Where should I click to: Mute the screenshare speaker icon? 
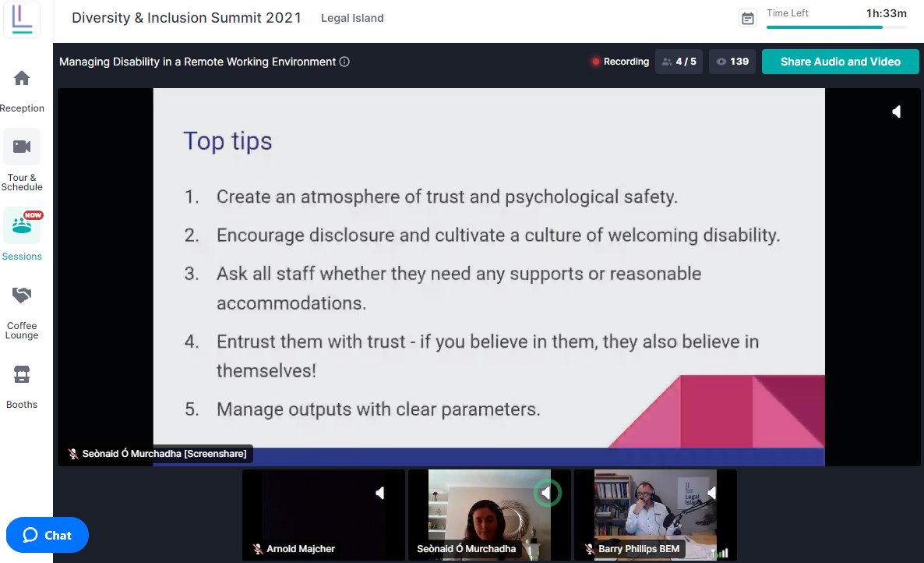(896, 112)
